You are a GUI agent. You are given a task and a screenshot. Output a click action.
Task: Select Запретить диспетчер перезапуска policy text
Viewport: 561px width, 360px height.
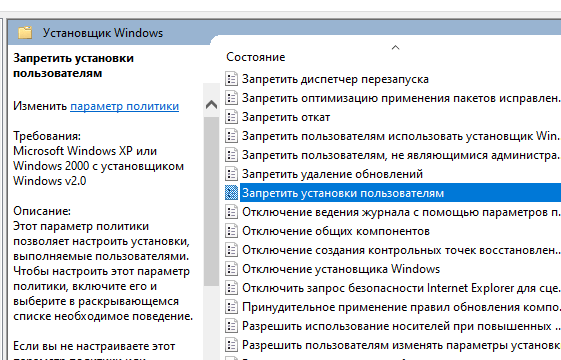(335, 79)
